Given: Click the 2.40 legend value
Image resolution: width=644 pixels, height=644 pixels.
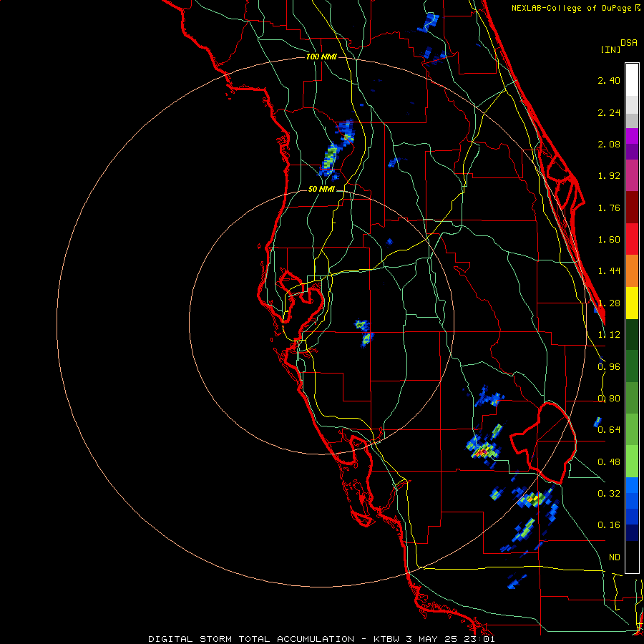Looking at the screenshot, I should pyautogui.click(x=609, y=80).
